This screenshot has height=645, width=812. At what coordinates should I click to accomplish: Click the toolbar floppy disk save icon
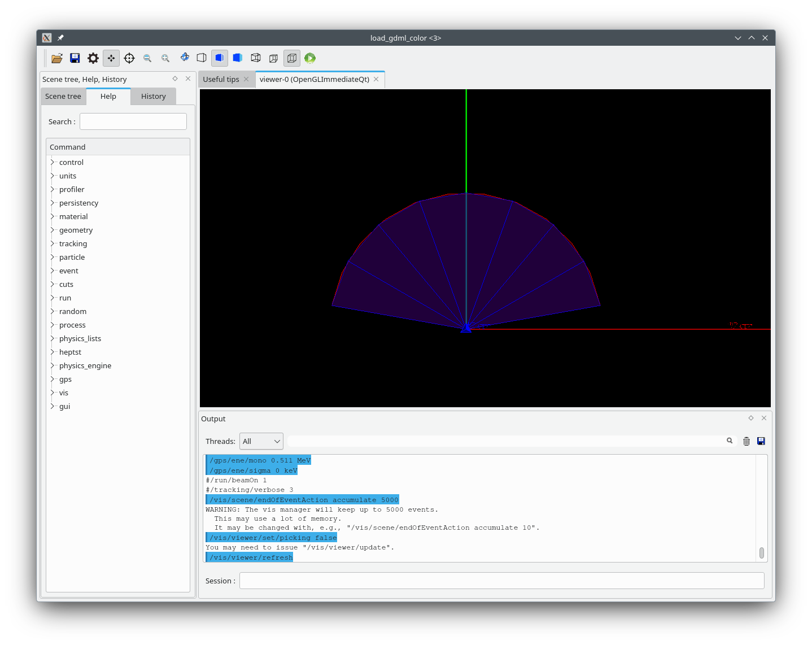pyautogui.click(x=75, y=58)
